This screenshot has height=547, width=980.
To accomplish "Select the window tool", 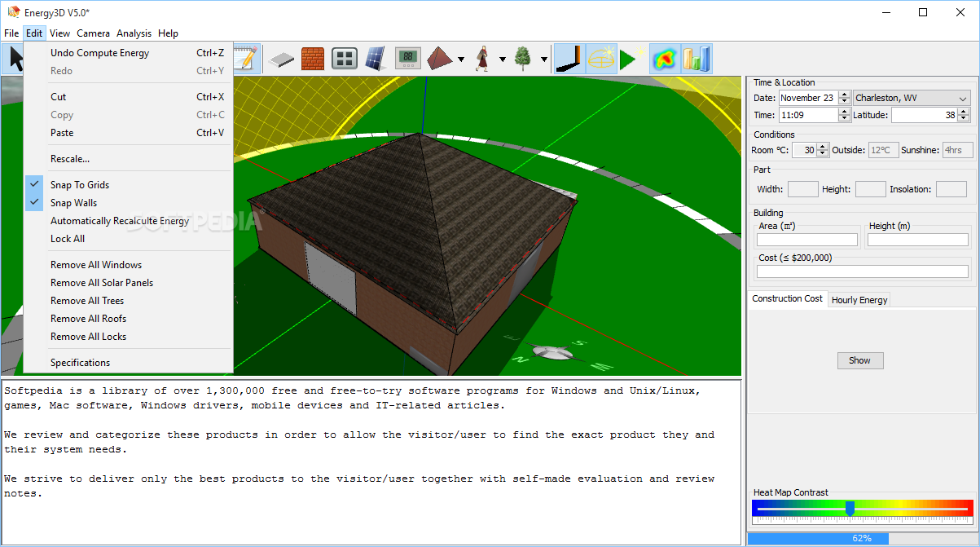I will tap(345, 59).
